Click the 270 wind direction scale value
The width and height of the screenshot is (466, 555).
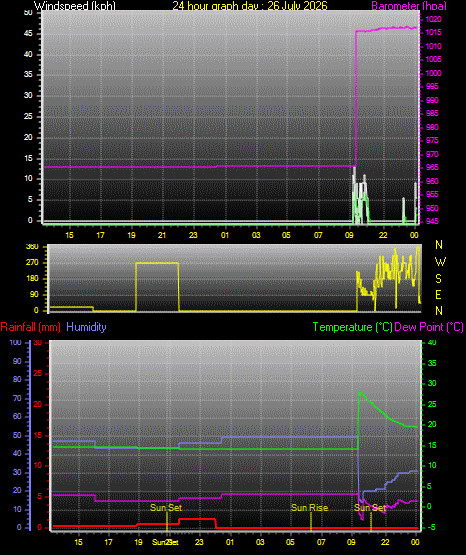pos(32,263)
